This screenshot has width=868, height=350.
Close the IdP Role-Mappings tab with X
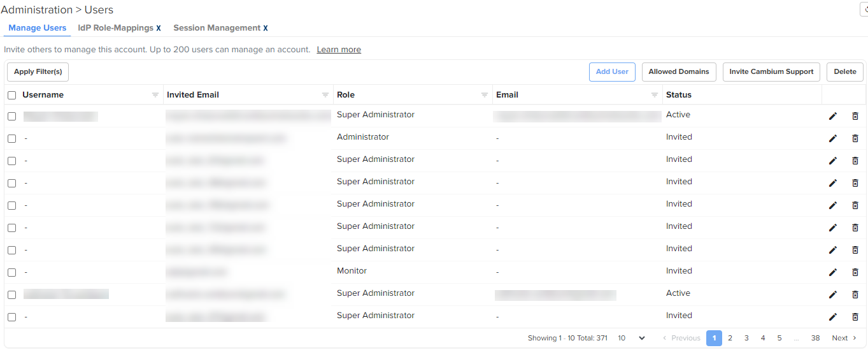pos(159,28)
